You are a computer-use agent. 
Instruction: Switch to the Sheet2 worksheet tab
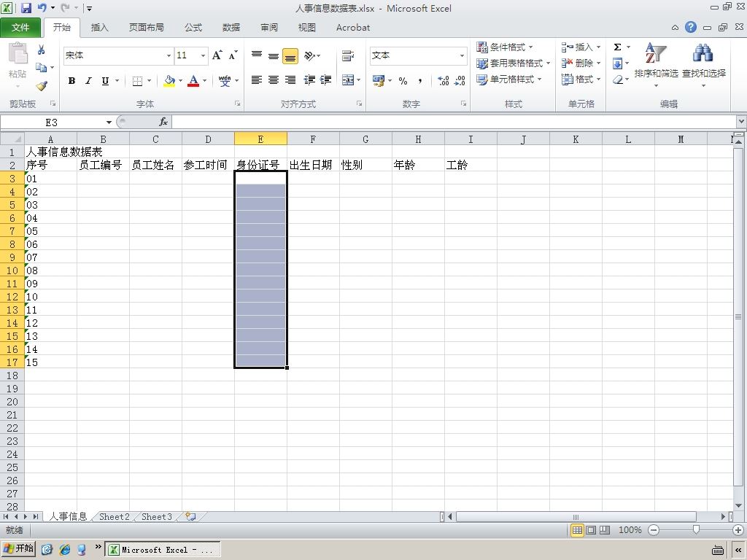point(115,517)
